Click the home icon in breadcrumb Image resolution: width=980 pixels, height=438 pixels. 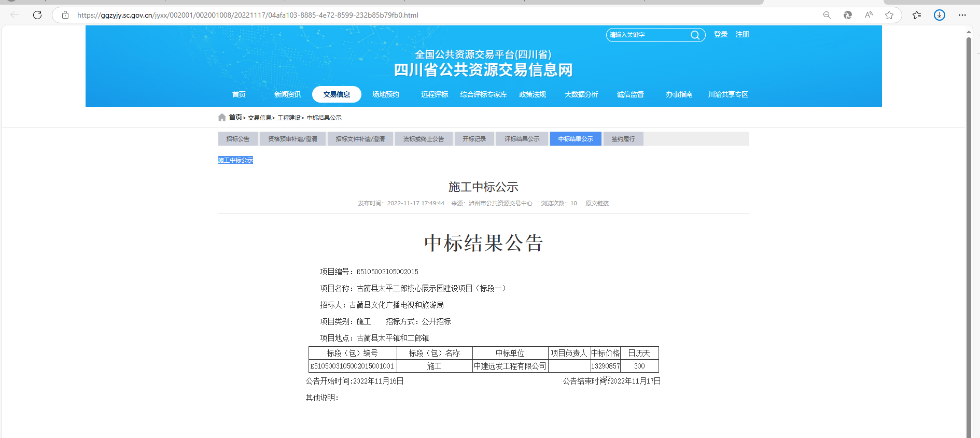222,117
